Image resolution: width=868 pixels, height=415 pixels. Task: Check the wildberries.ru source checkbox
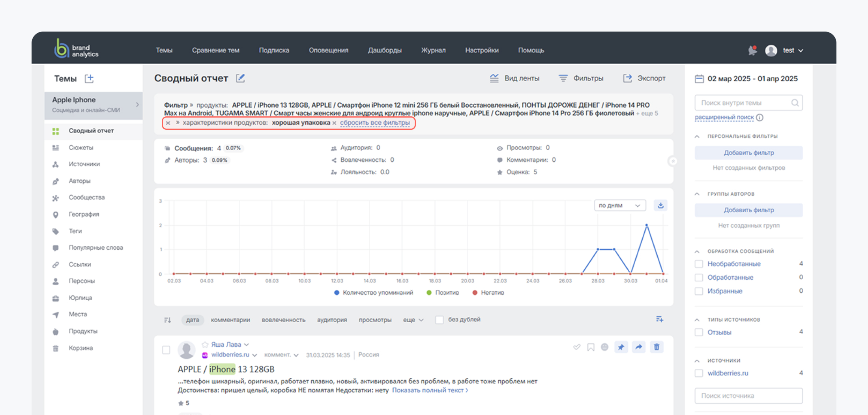tap(699, 373)
